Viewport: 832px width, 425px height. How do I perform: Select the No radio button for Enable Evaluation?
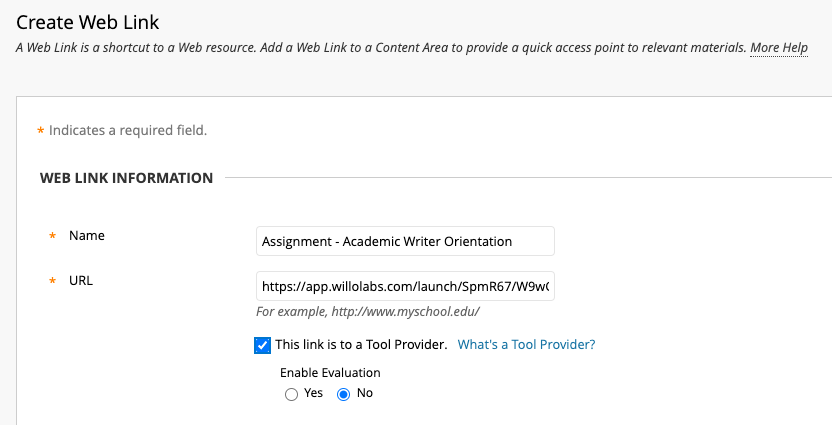tap(344, 394)
